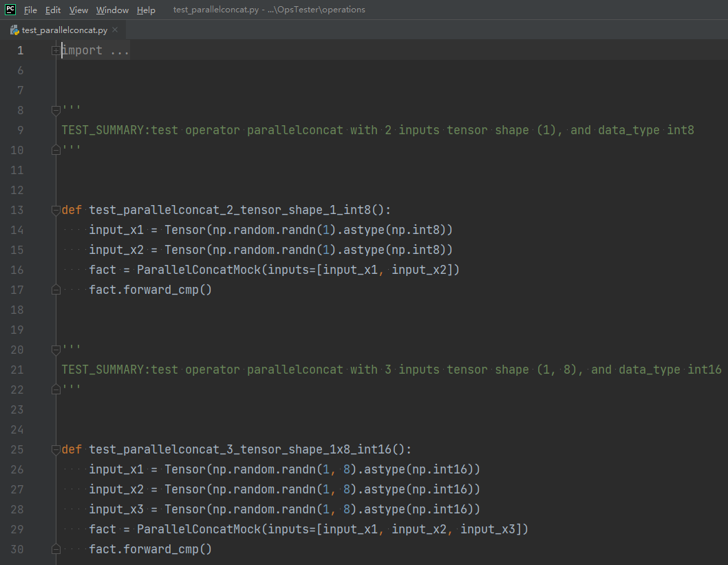Open the Help menu

pos(146,10)
